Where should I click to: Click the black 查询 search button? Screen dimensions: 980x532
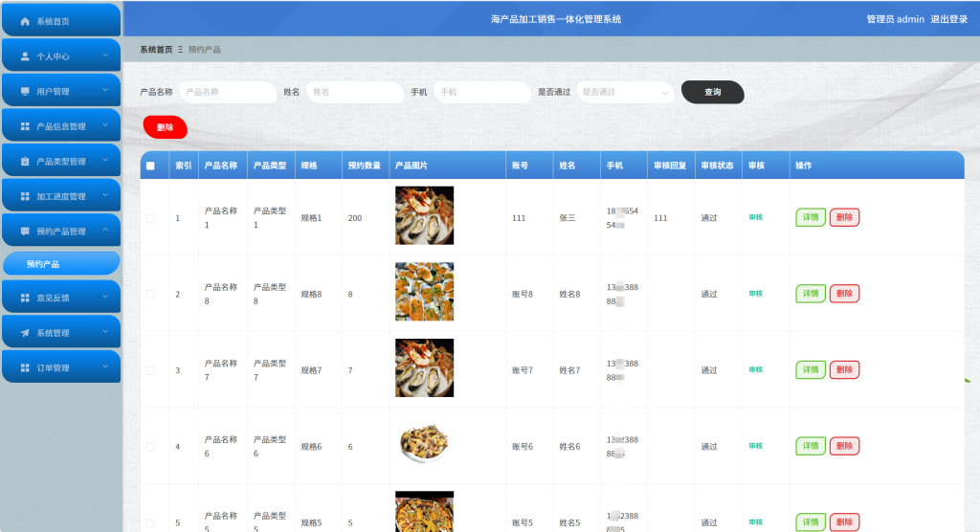(x=712, y=92)
